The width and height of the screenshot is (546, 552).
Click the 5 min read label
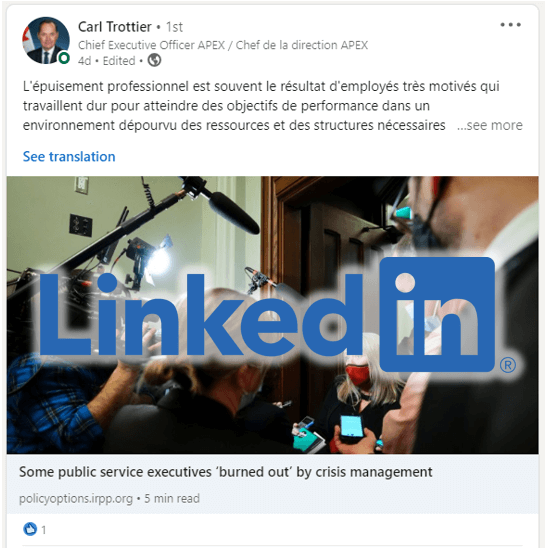pyautogui.click(x=172, y=498)
